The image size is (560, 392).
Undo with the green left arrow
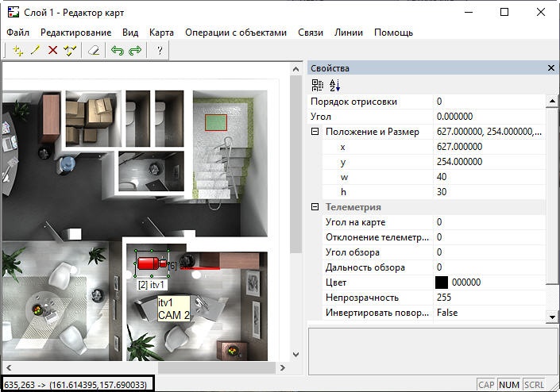(x=118, y=51)
